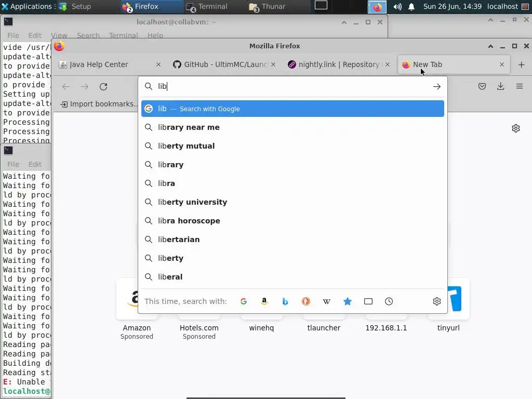Close the GitHub UltimMC tab
This screenshot has width=532, height=399.
(x=273, y=64)
